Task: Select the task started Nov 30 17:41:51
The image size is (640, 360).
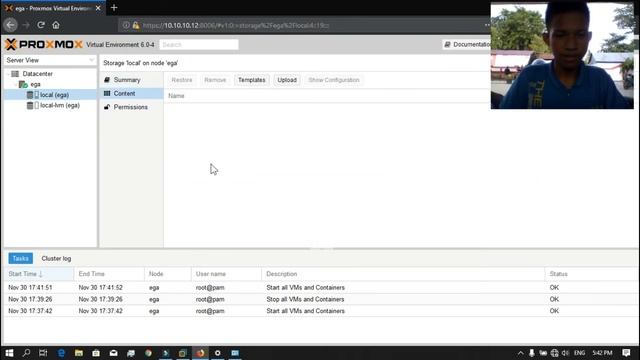Action: pos(320,287)
